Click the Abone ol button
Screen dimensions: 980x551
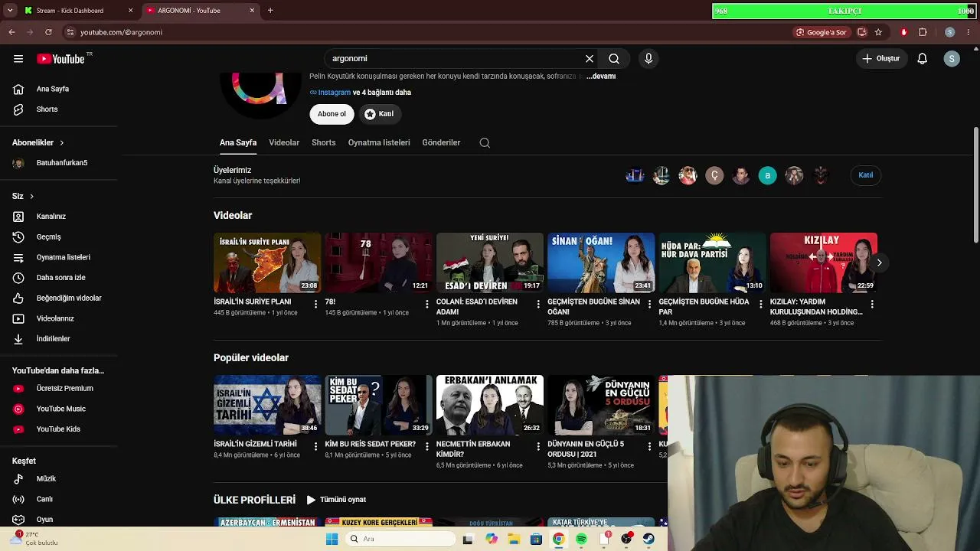(332, 114)
